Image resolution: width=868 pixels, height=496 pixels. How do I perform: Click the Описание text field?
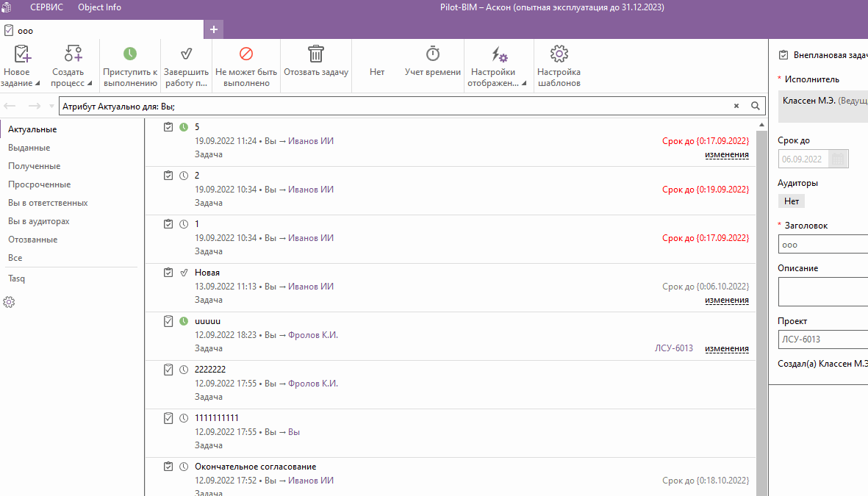tap(822, 292)
